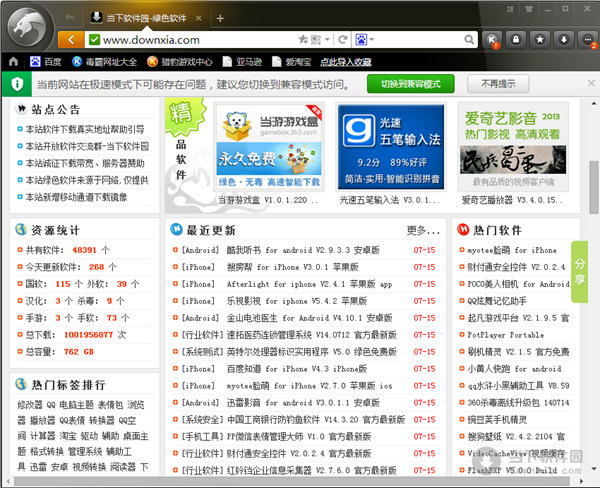Bookmark page with the star icon

(303, 39)
